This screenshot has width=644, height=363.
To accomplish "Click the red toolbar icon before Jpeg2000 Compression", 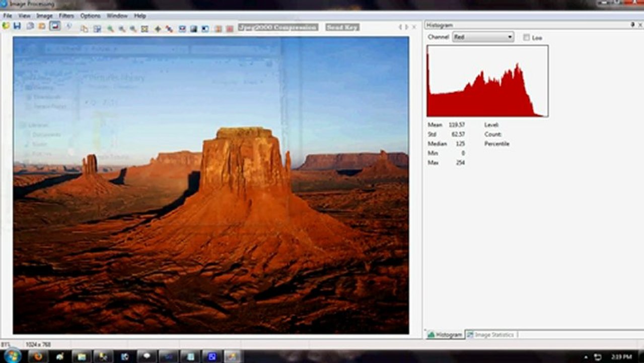I will [x=230, y=29].
